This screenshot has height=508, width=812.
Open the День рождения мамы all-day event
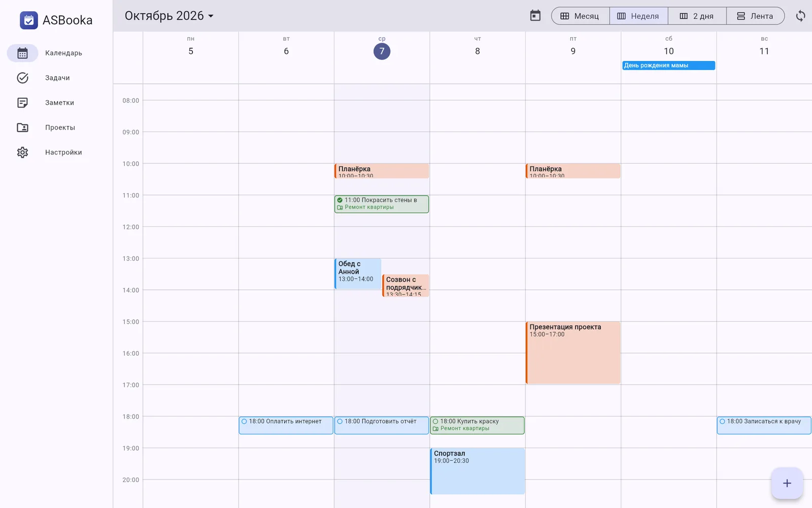668,66
